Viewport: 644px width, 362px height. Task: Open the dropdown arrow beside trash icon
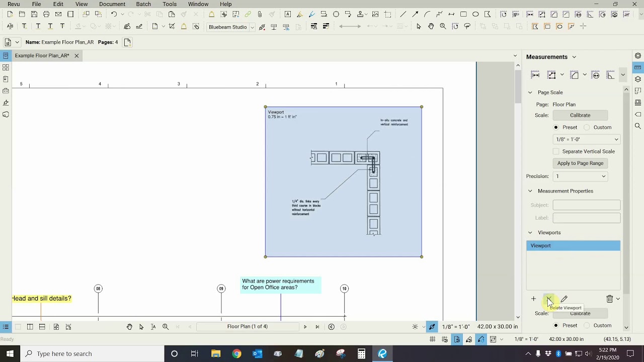click(x=618, y=299)
